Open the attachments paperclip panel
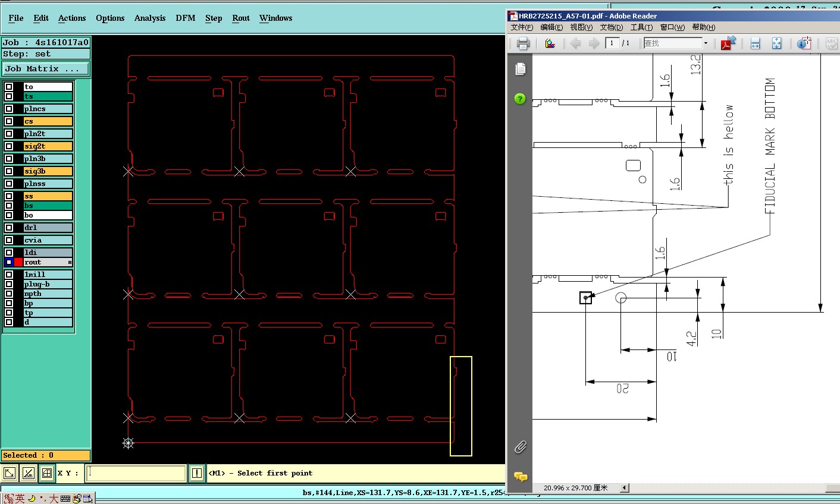 point(520,447)
